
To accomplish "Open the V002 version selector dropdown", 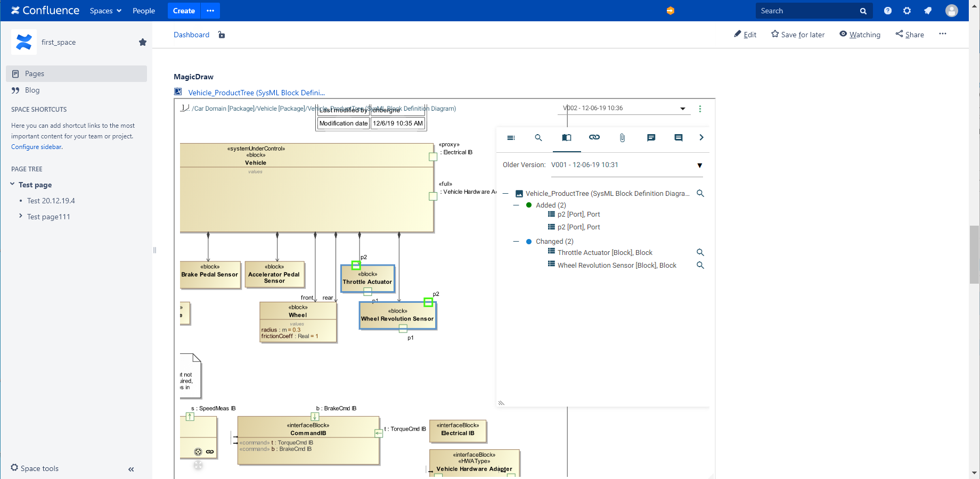I will (625, 108).
